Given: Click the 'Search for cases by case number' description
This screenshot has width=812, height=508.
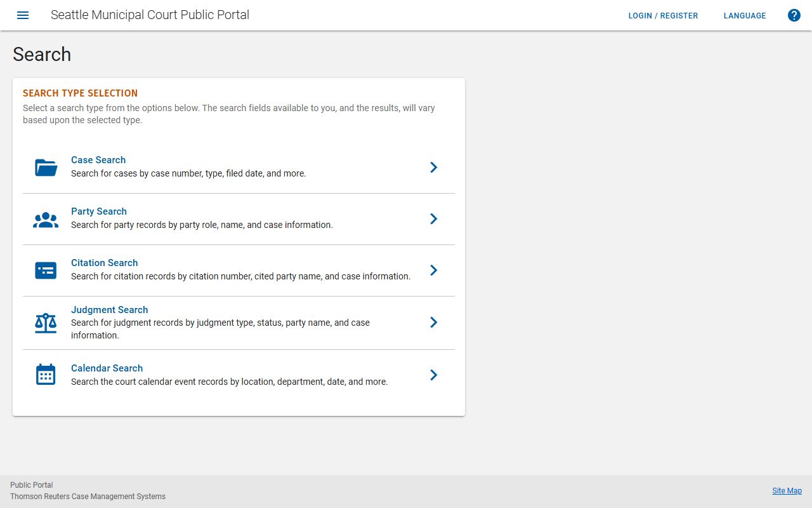Looking at the screenshot, I should coord(188,173).
